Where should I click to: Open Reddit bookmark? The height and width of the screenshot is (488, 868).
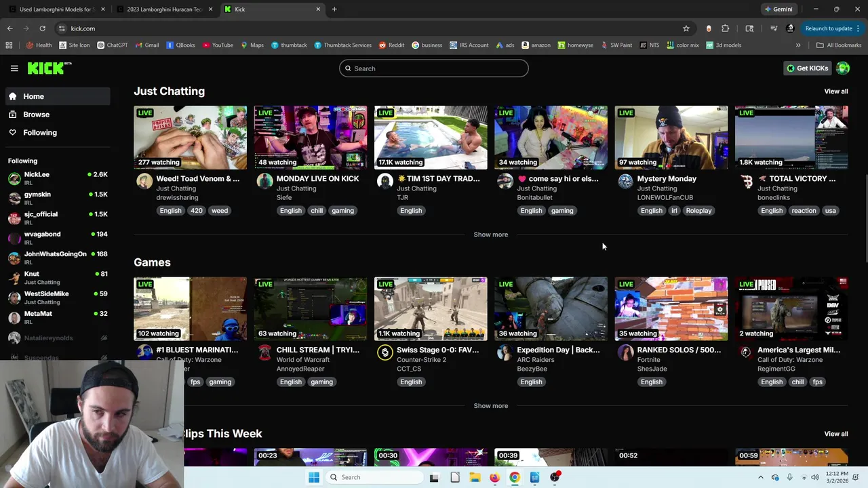391,45
